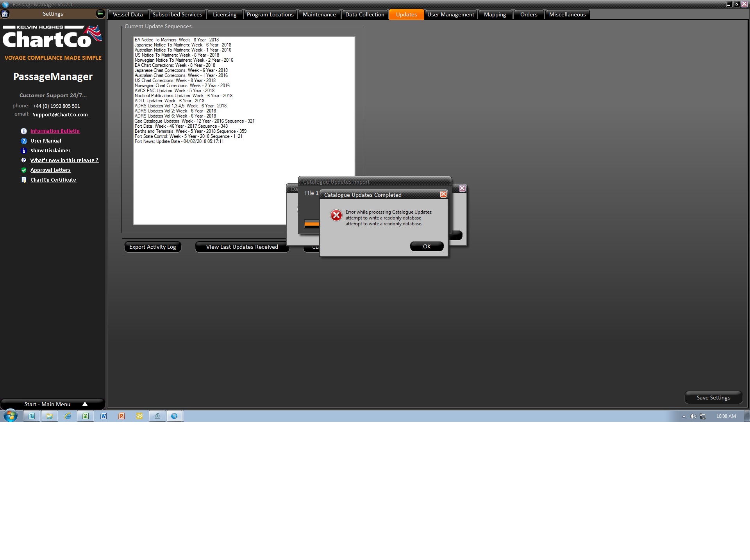Click the green back arrow icon
The image size is (750, 560).
[x=100, y=14]
